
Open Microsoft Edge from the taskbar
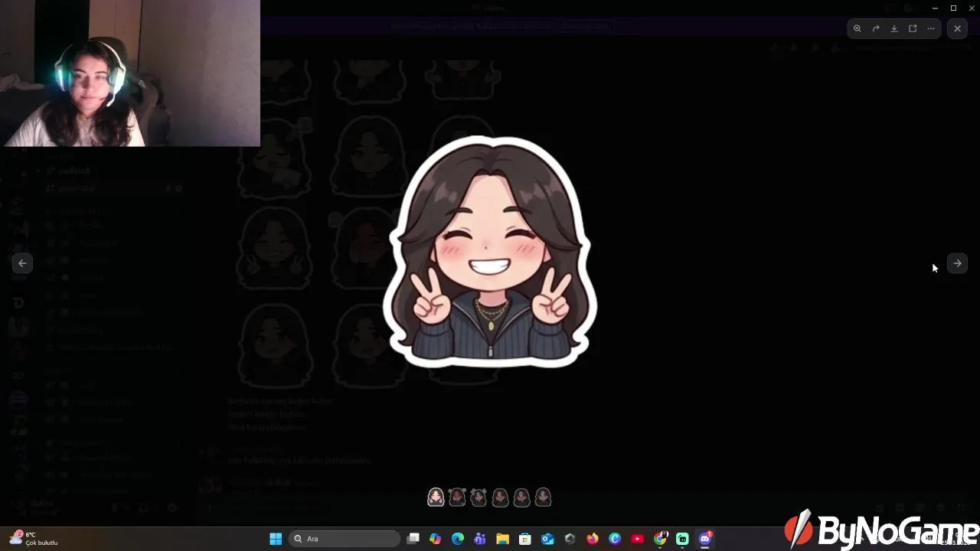tap(458, 539)
